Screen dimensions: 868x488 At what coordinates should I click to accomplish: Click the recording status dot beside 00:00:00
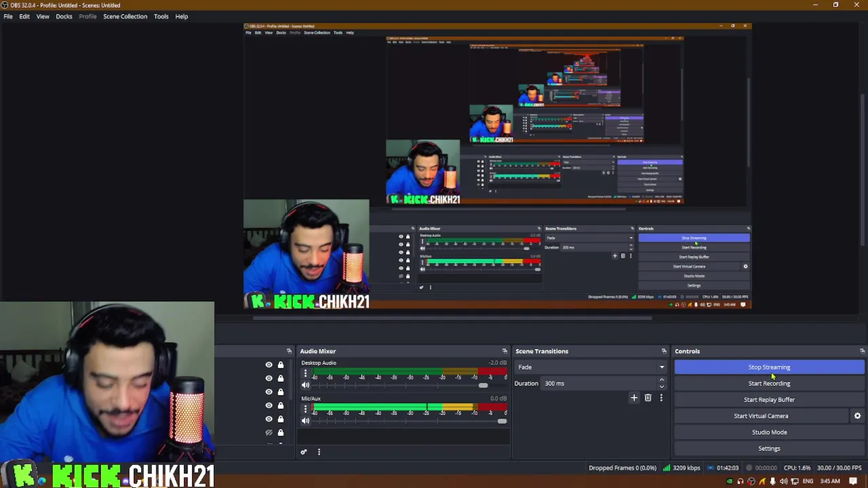[x=749, y=468]
